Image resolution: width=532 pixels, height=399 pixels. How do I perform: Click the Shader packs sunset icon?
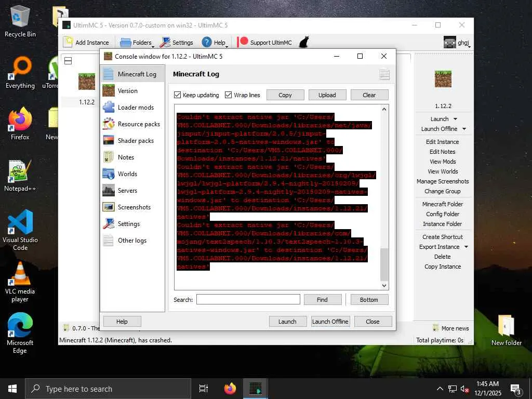[108, 140]
